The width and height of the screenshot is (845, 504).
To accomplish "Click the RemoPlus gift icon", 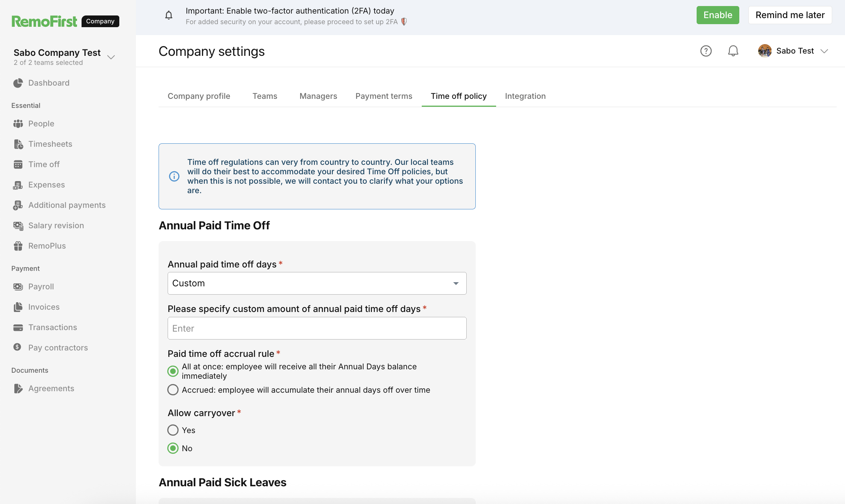I will 18,246.
